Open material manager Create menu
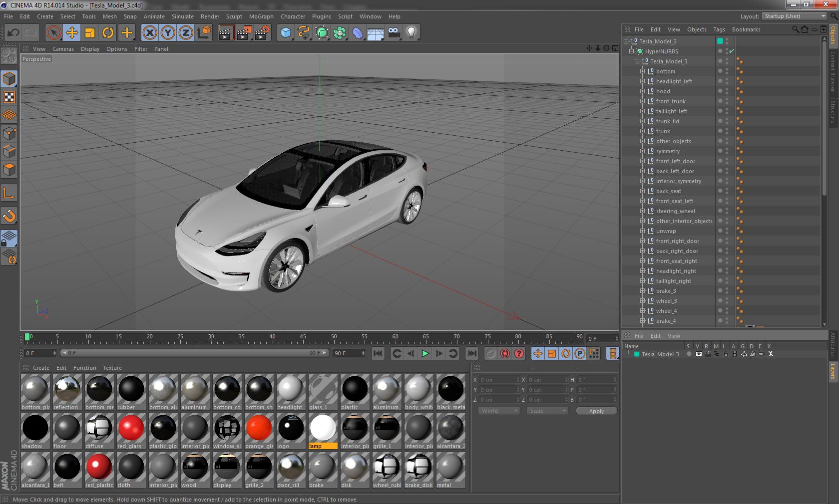This screenshot has height=504, width=839. [x=41, y=368]
